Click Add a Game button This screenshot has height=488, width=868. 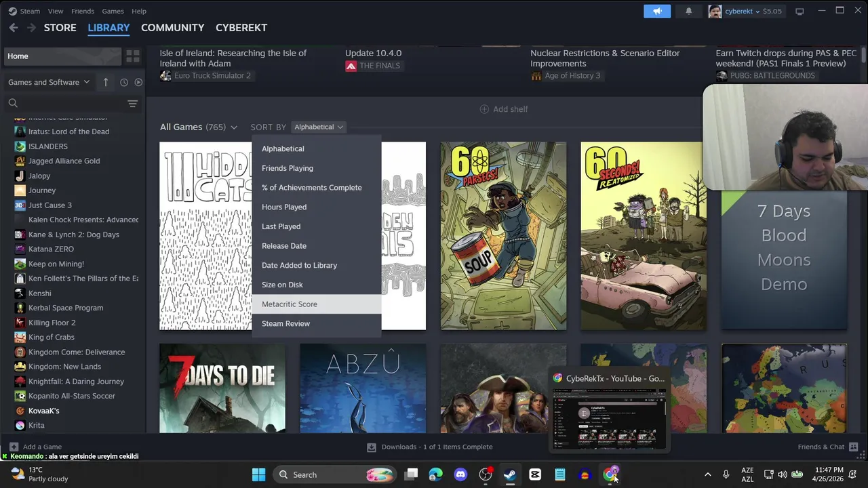click(35, 447)
